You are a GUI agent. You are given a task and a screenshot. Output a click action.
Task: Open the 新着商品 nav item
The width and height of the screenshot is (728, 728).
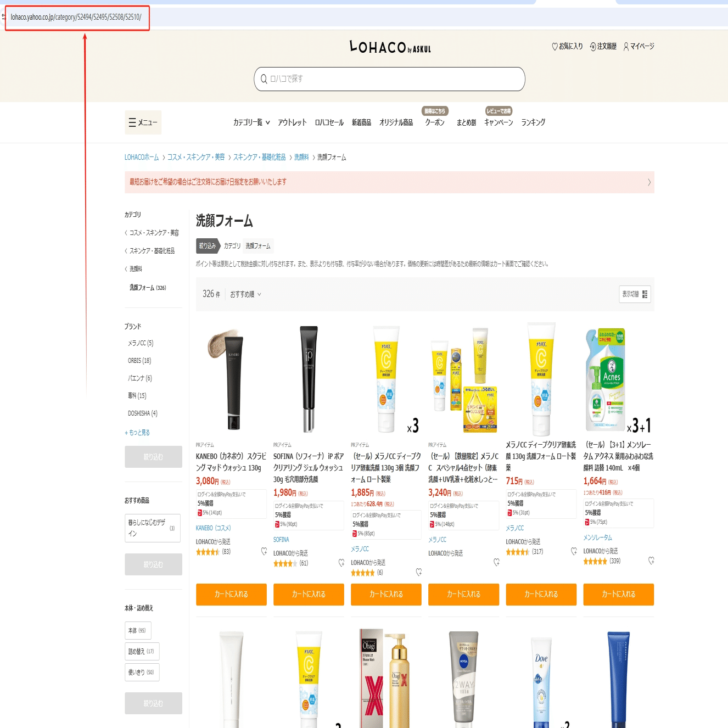(361, 122)
